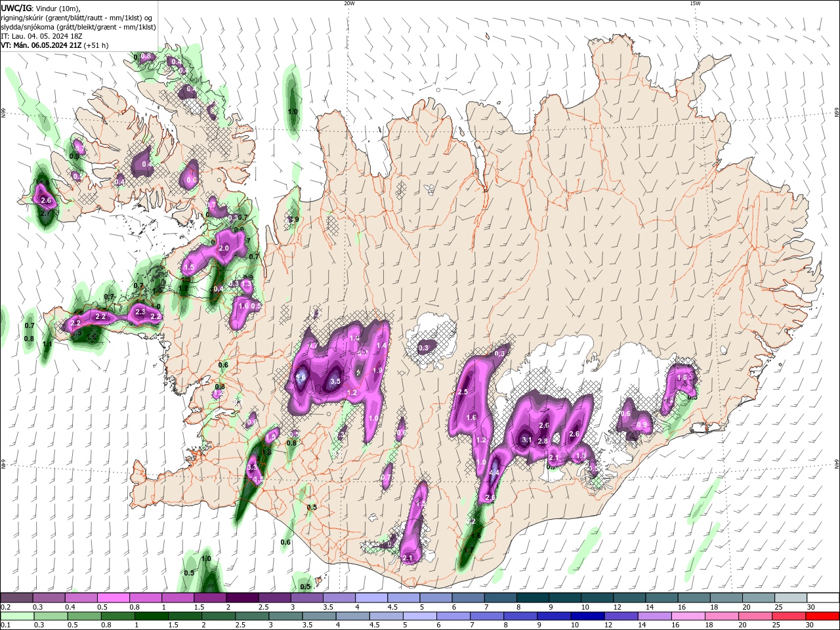Pick the white snow-scale swatch above 30
840x630 pixels.
point(824,598)
